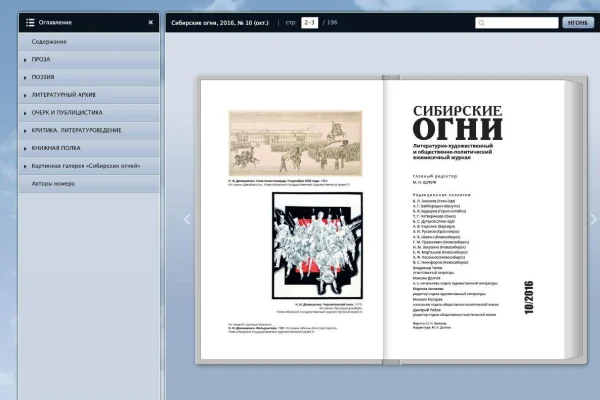Select the ПРОЗА label in contents
Viewport: 600px width, 400px height.
pyautogui.click(x=41, y=60)
